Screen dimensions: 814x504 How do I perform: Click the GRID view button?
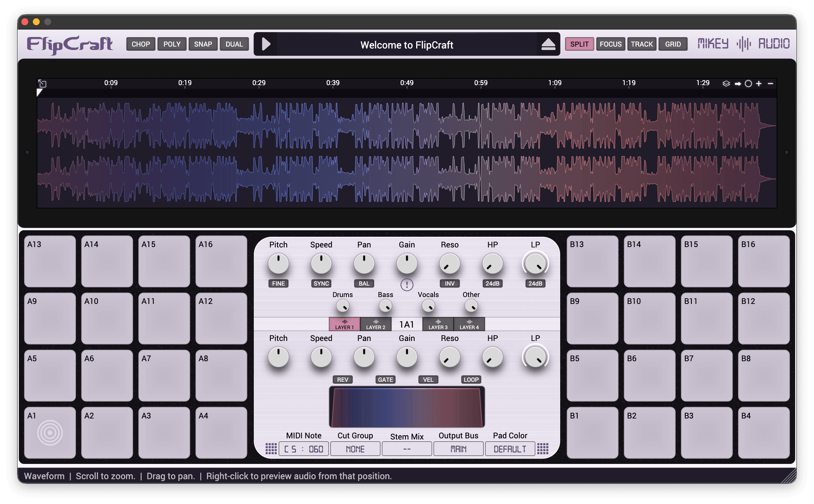[x=673, y=44]
